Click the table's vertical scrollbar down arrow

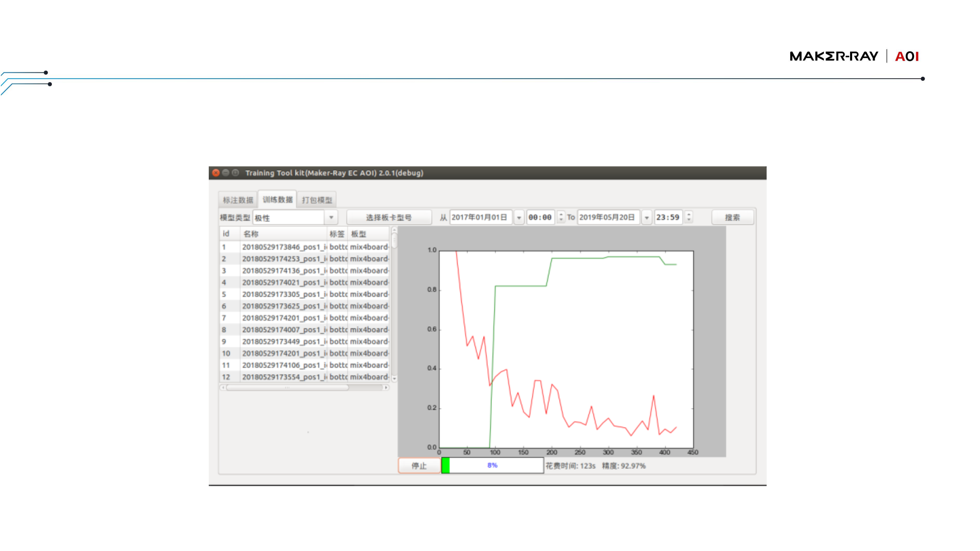[394, 378]
